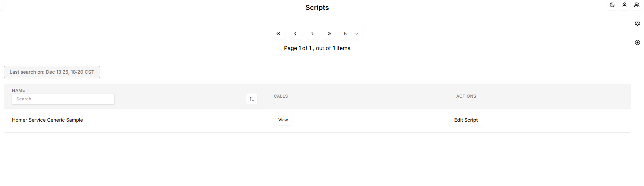Open the multiple users icon
Viewport: 644px width, 186px height.
pos(637,5)
